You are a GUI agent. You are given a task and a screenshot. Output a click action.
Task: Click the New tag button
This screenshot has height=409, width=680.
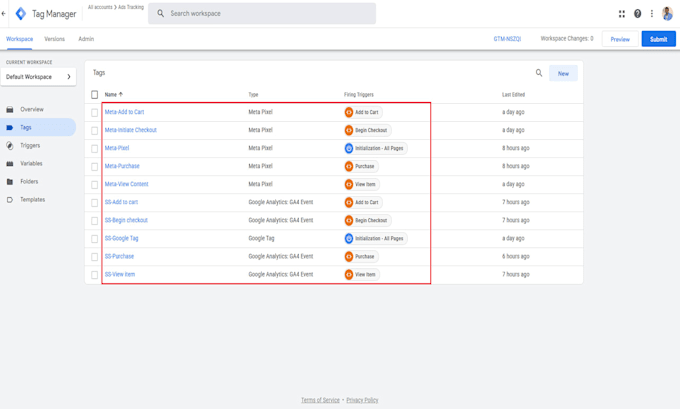[563, 73]
